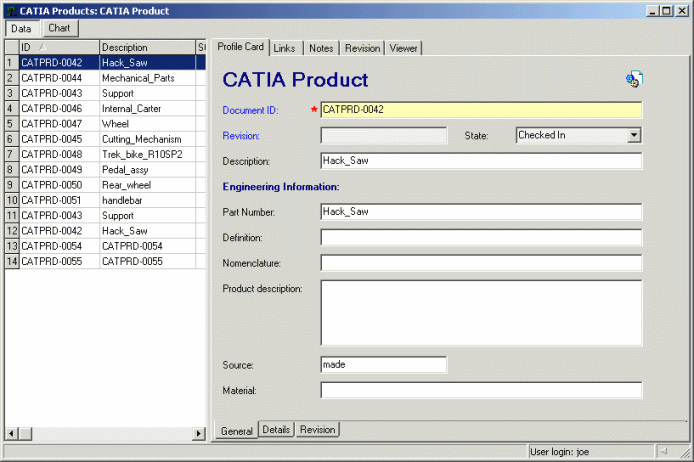Click in the Material input field
Screen dimensions: 694x462
(481, 390)
